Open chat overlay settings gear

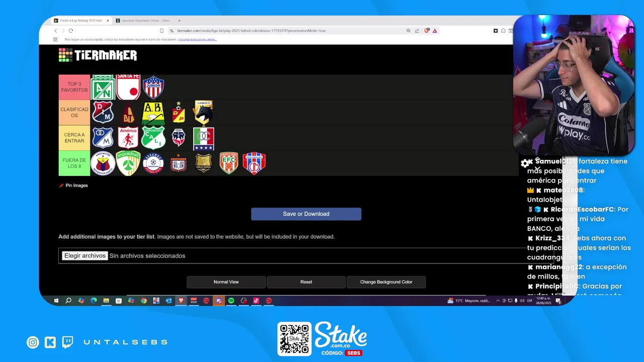click(525, 163)
